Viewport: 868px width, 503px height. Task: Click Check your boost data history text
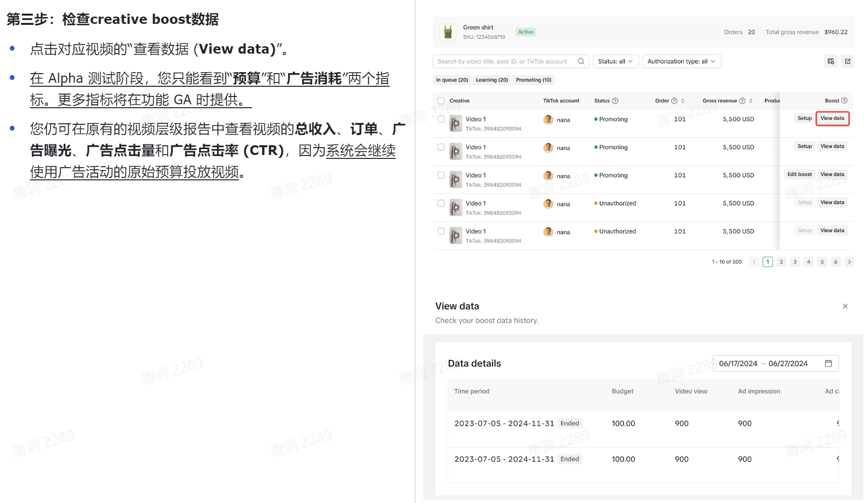(x=487, y=321)
